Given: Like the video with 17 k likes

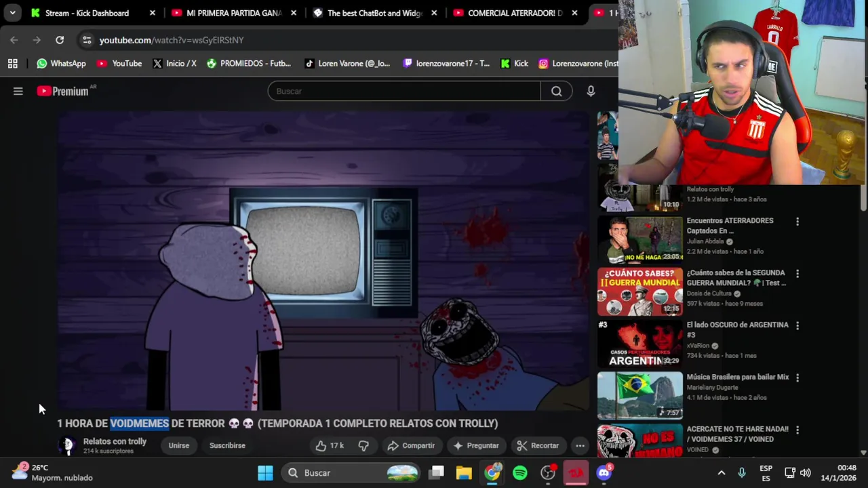Looking at the screenshot, I should pyautogui.click(x=330, y=445).
